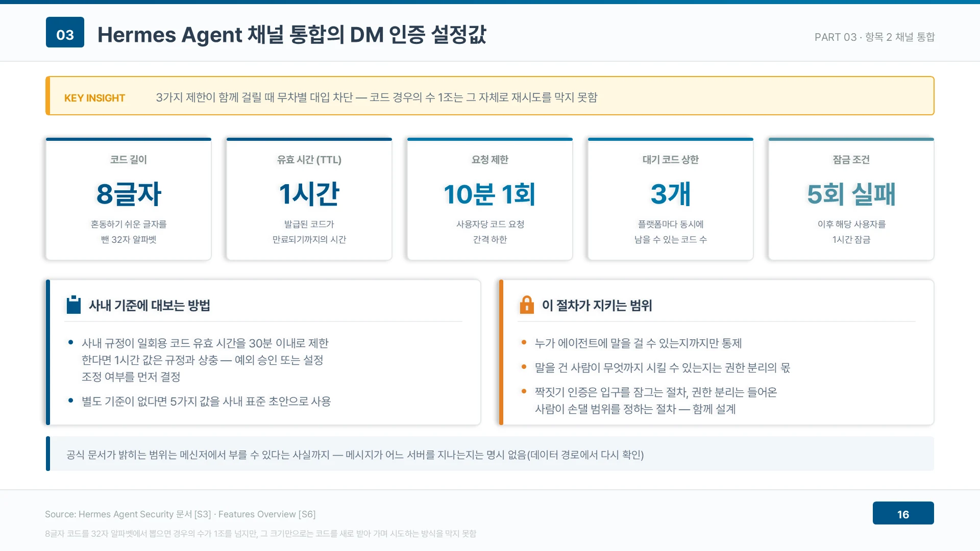Click the 잠금 조건 card label

851,160
